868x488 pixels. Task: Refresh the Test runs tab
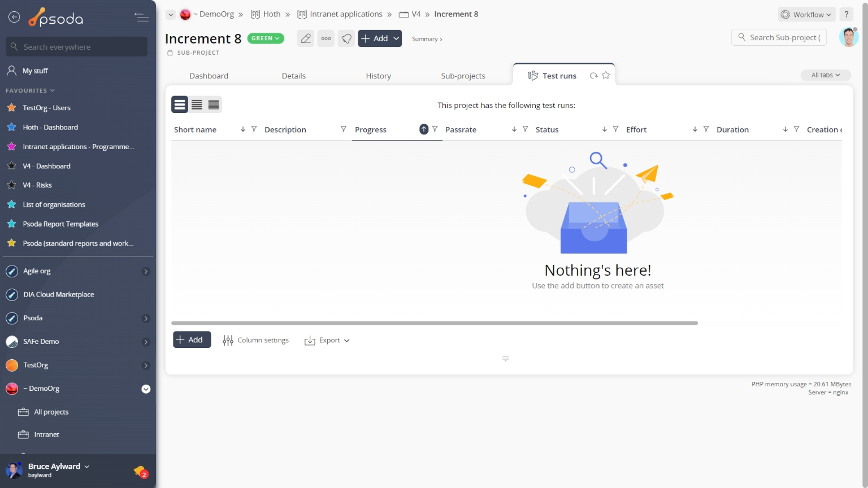click(x=593, y=76)
